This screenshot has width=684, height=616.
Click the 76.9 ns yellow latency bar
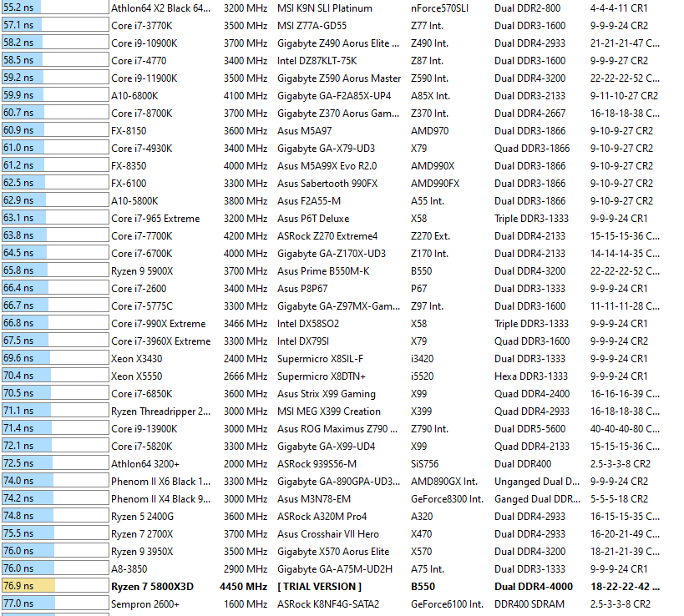pyautogui.click(x=55, y=586)
